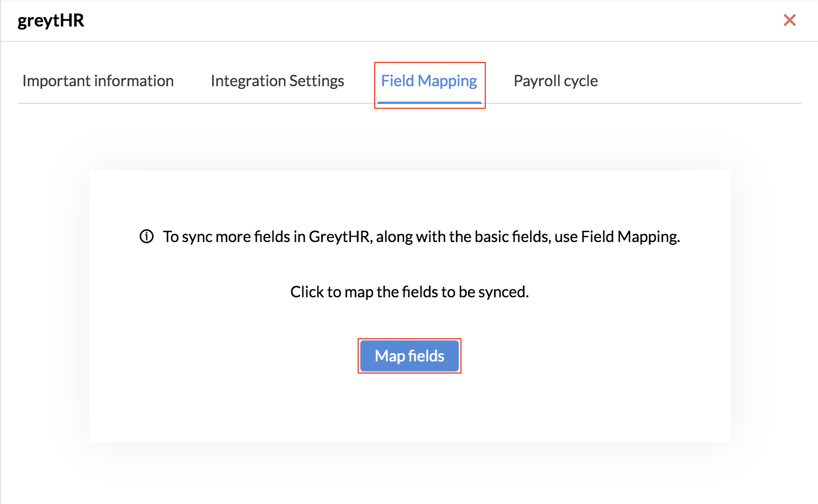The height and width of the screenshot is (504, 818).
Task: Switch to the Integration Settings tab
Action: tap(277, 81)
